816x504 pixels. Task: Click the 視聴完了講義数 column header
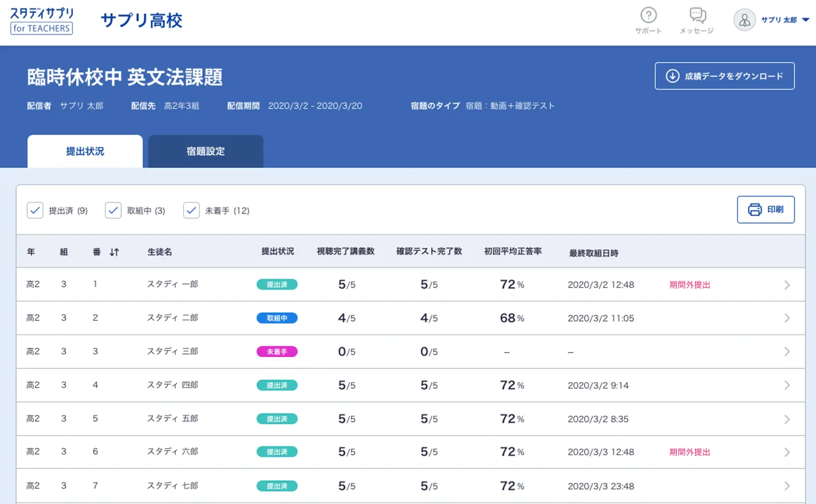(x=345, y=251)
